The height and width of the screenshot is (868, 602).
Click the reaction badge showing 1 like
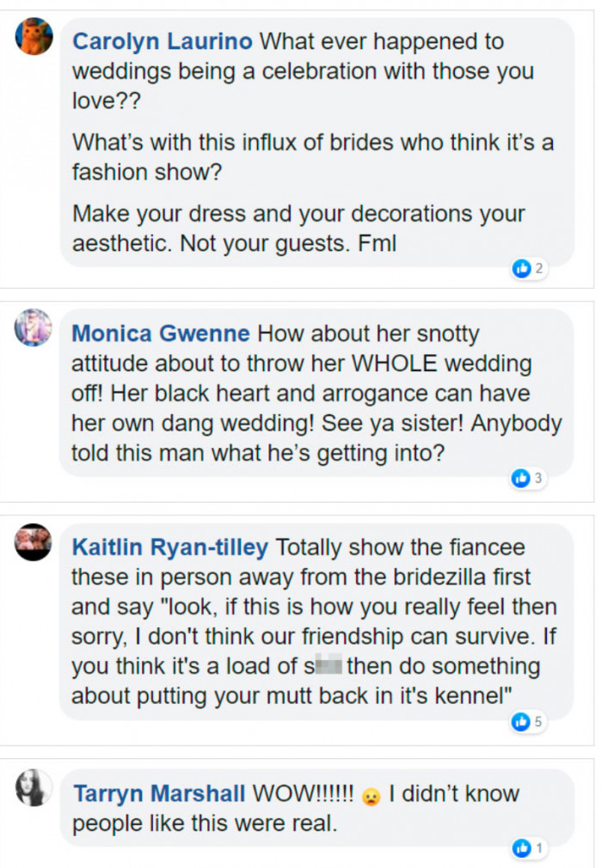[x=529, y=848]
